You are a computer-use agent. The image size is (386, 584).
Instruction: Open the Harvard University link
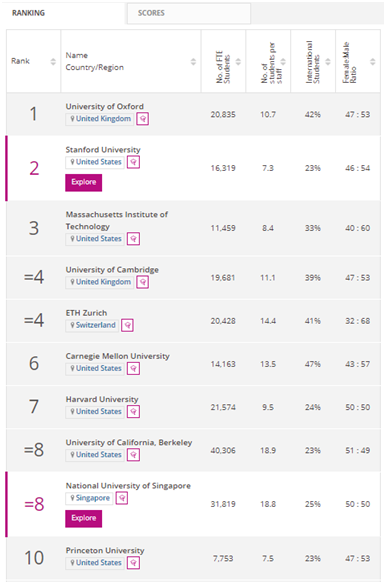(x=102, y=399)
